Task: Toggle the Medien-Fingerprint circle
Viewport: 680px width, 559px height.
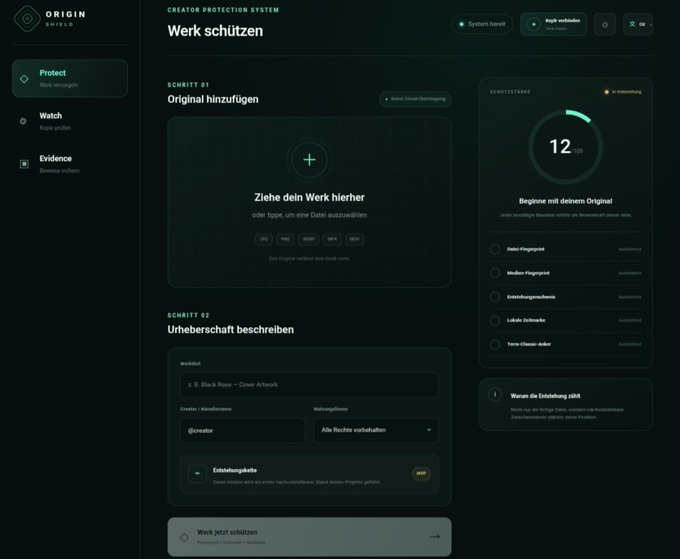Action: (495, 273)
